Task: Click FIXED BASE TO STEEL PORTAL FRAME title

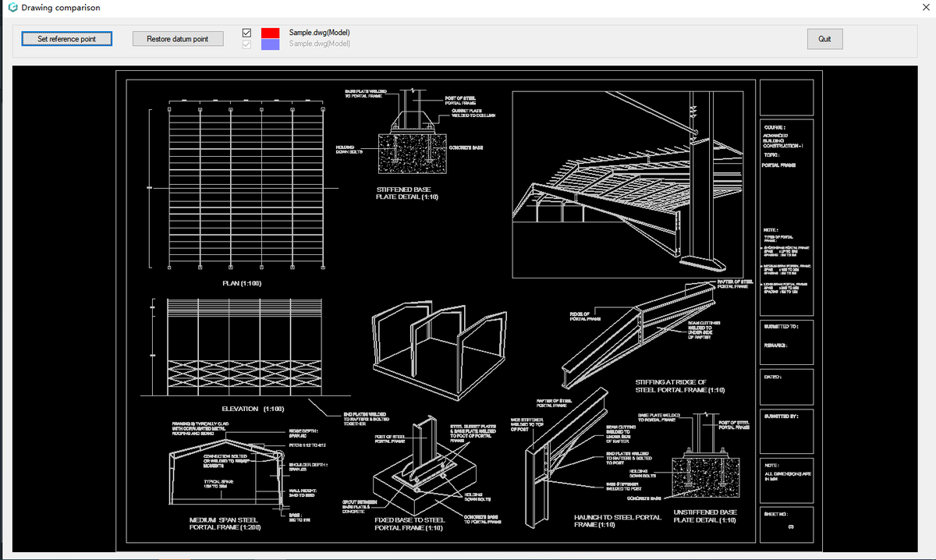Action: click(x=410, y=523)
